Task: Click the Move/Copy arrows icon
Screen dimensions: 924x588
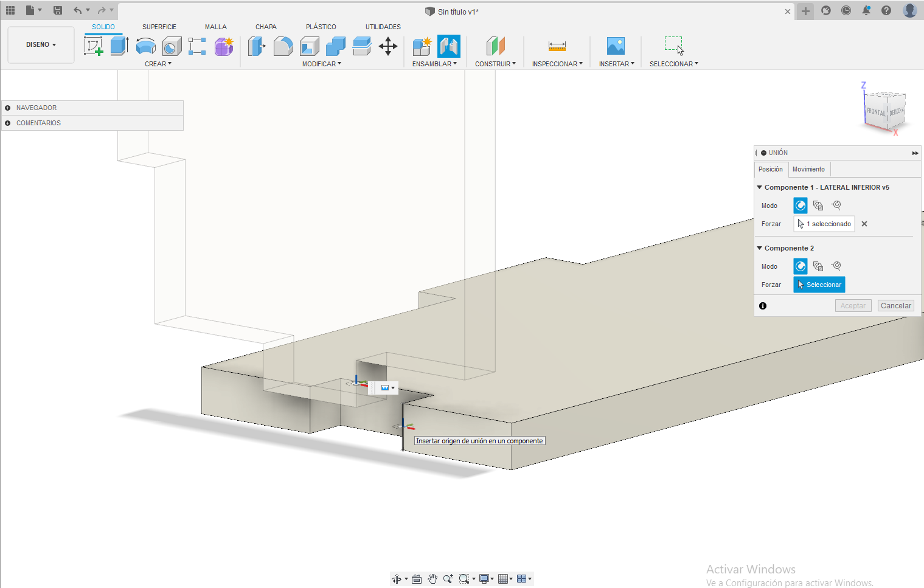Action: tap(388, 46)
